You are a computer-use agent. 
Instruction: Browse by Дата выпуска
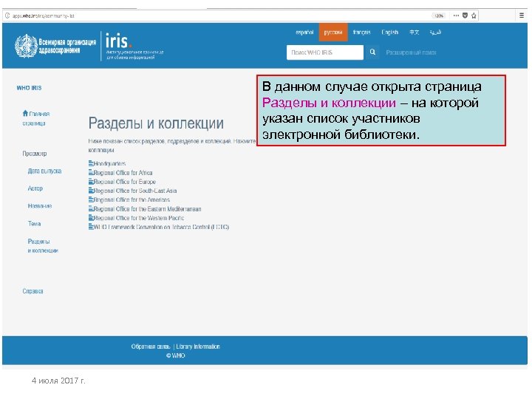click(x=44, y=171)
